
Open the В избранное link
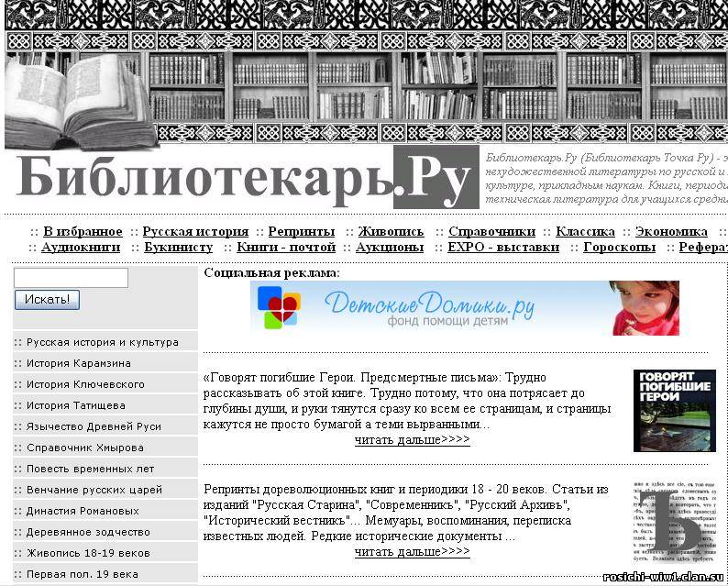click(83, 231)
